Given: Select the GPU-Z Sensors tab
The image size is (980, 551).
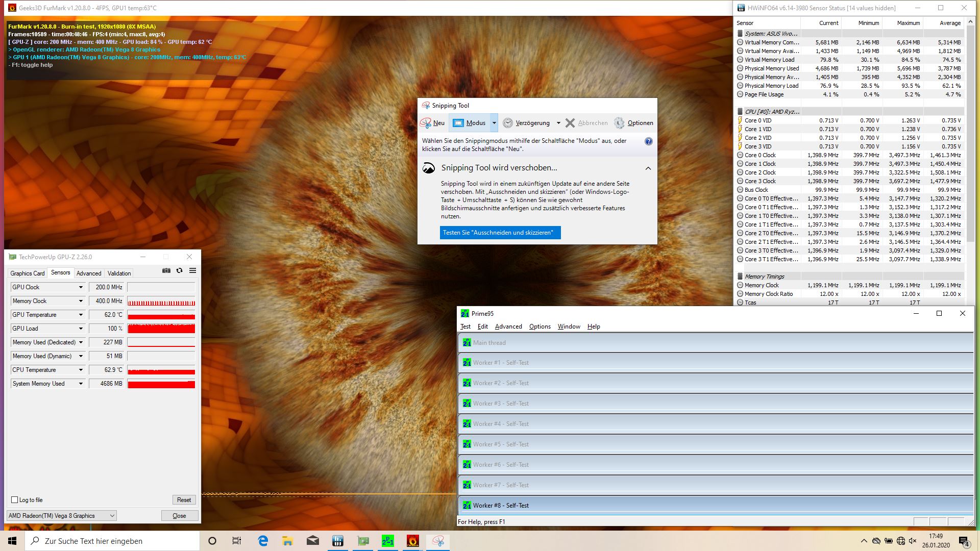Looking at the screenshot, I should point(61,273).
